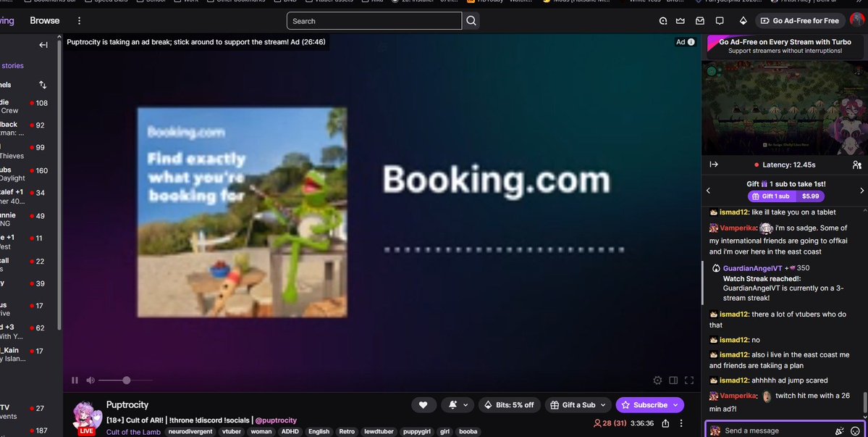This screenshot has width=868, height=437.
Task: Click the Search input field
Action: (x=374, y=20)
